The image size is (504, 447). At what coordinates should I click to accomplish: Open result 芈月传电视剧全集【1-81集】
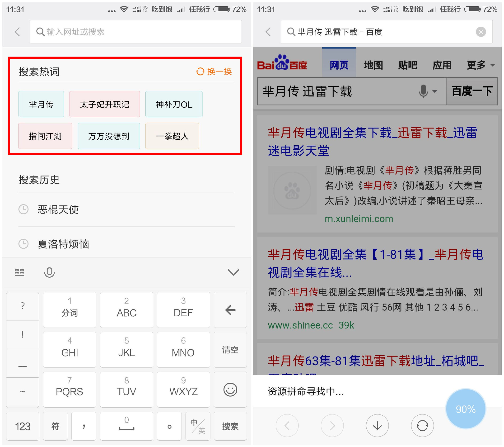coord(376,263)
